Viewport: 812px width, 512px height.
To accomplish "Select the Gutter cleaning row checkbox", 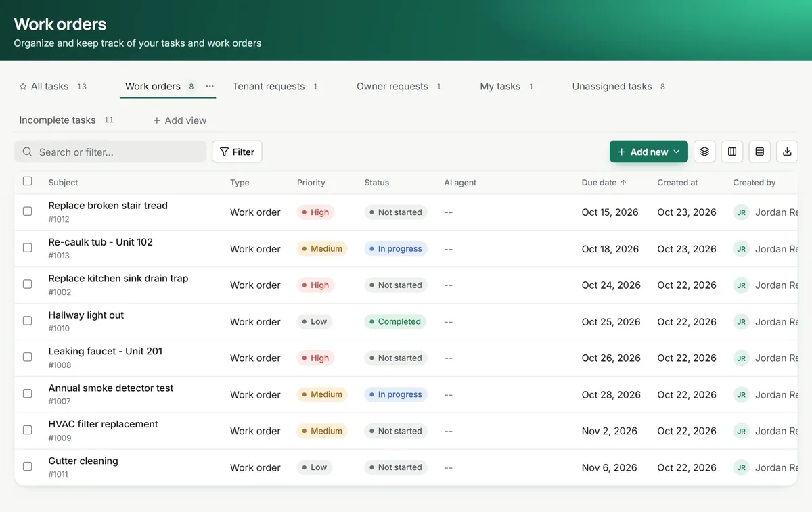I will [27, 466].
